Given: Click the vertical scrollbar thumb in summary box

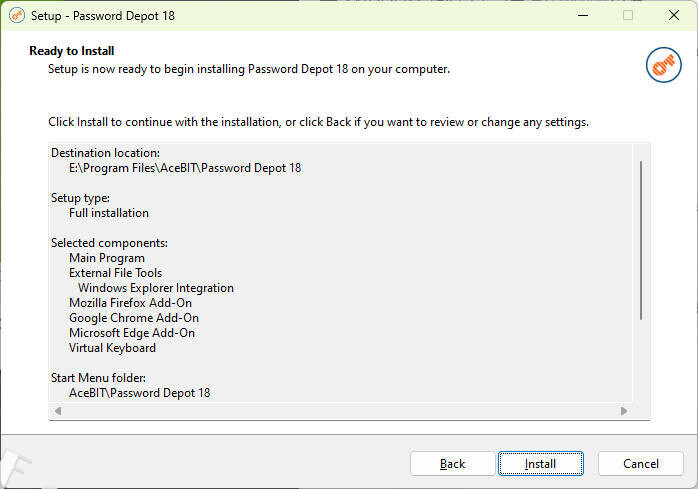Looking at the screenshot, I should point(640,238).
